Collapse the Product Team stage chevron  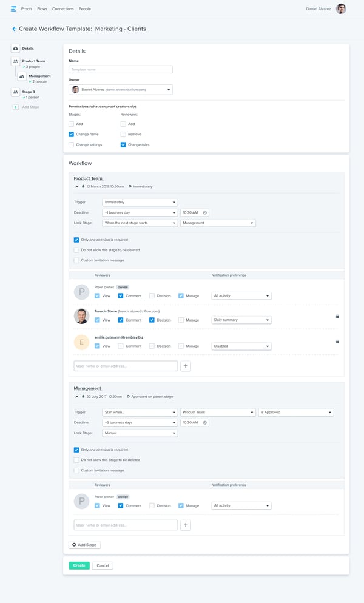(77, 186)
